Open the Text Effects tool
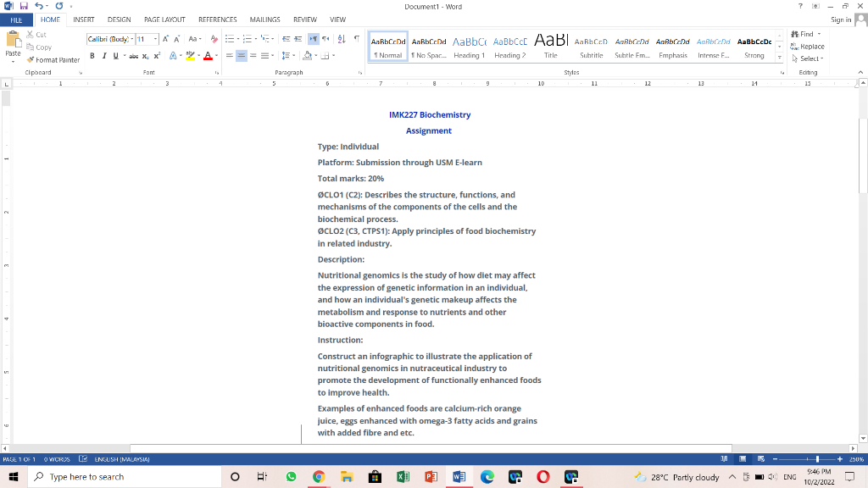Screen dimensions: 868x488 (x=173, y=56)
